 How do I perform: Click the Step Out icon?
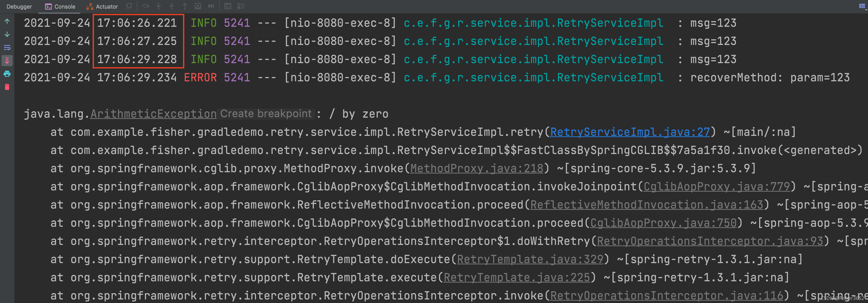coord(185,6)
